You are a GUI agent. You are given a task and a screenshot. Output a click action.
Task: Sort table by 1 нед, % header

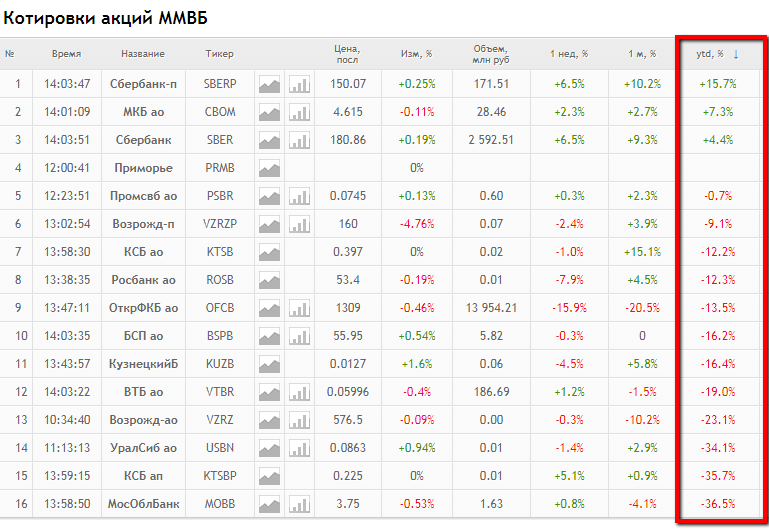click(569, 54)
